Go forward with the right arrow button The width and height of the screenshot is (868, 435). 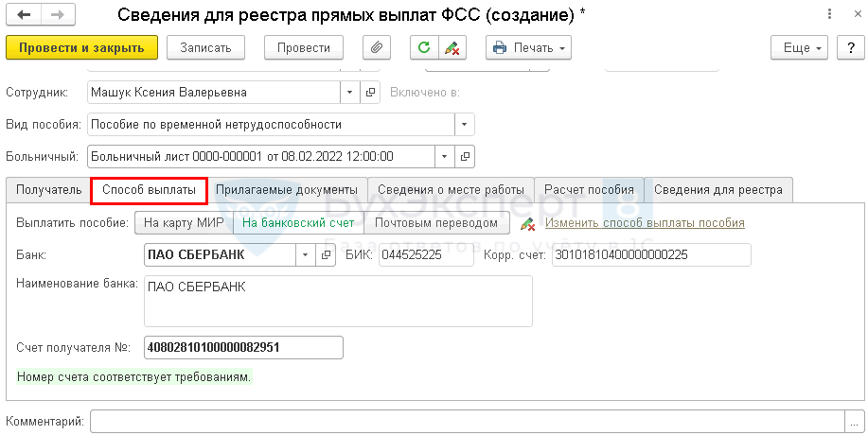click(58, 15)
